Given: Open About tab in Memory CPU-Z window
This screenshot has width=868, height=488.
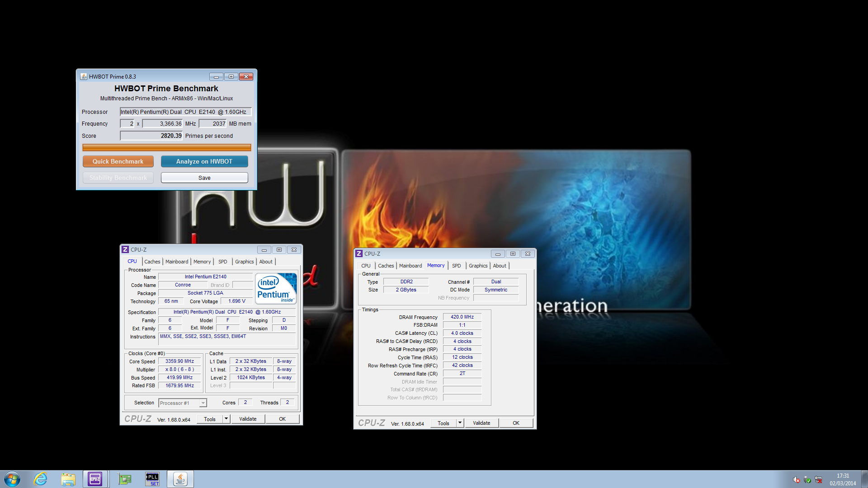Looking at the screenshot, I should [500, 266].
